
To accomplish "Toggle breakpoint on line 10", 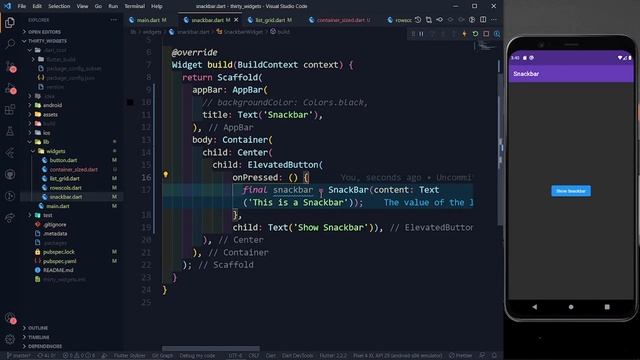I will point(130,102).
